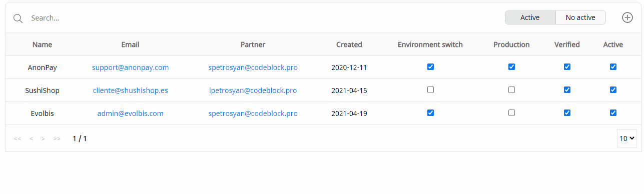644x194 pixels.
Task: Click the Production column header
Action: pyautogui.click(x=511, y=44)
